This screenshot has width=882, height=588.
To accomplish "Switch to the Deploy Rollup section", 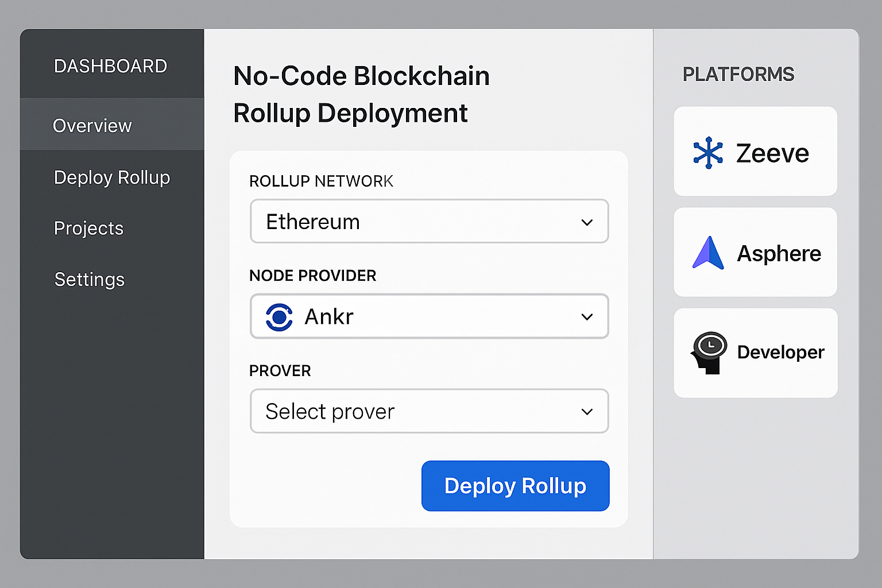I will (x=112, y=177).
